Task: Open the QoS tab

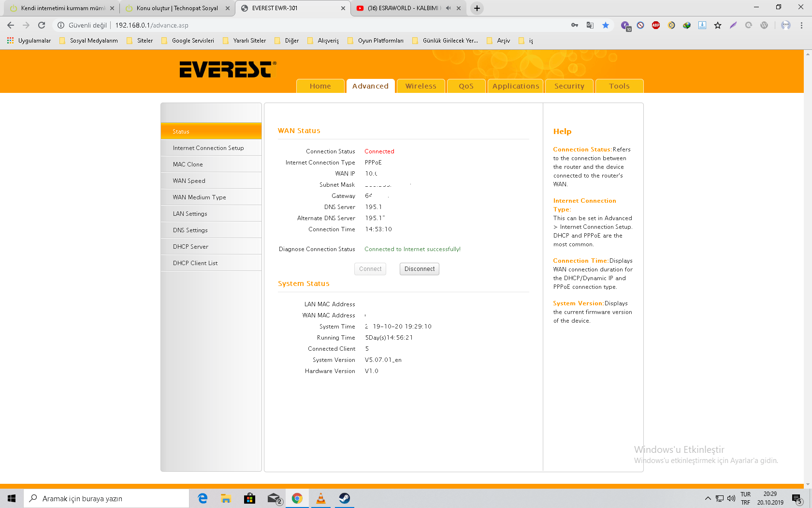Action: pyautogui.click(x=466, y=86)
